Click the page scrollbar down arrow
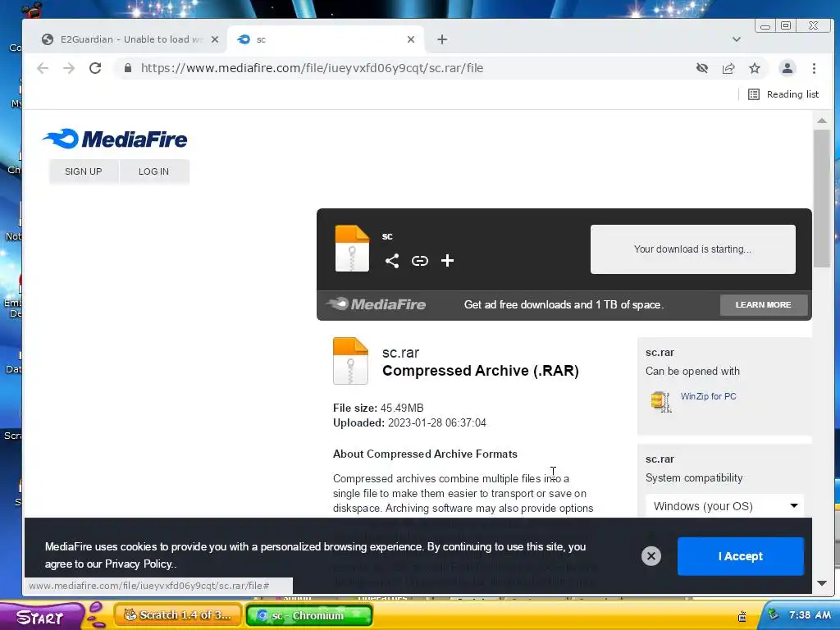840x630 pixels. [x=822, y=583]
